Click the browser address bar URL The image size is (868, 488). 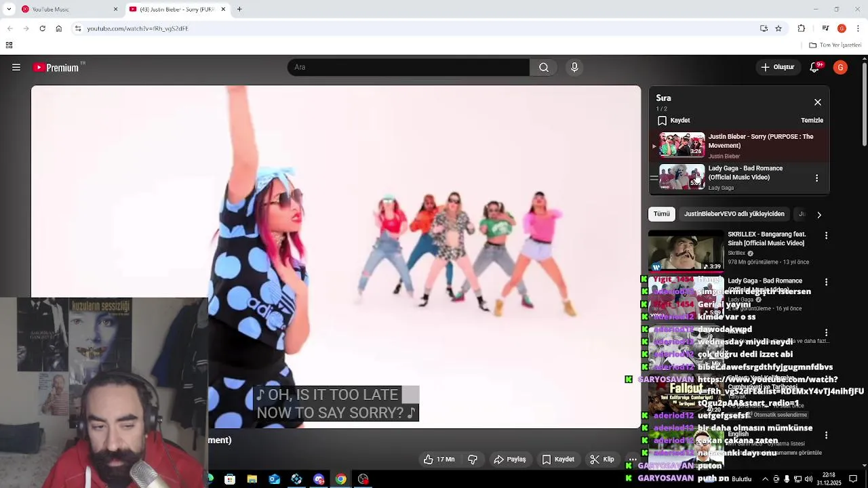coord(138,28)
